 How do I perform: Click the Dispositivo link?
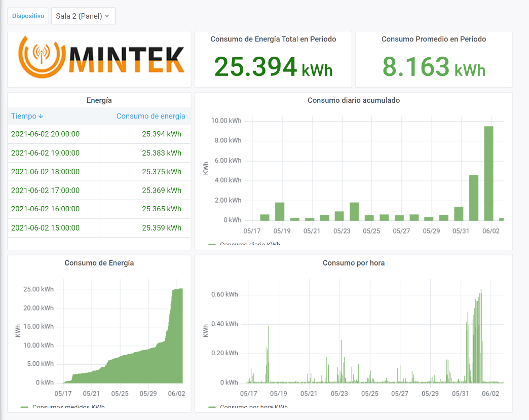tap(28, 16)
